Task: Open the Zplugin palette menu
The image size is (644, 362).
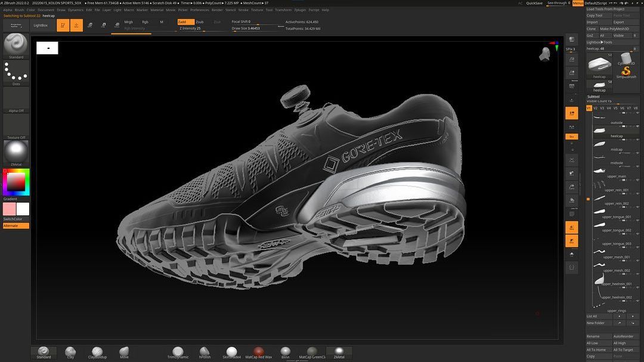Action: point(300,10)
